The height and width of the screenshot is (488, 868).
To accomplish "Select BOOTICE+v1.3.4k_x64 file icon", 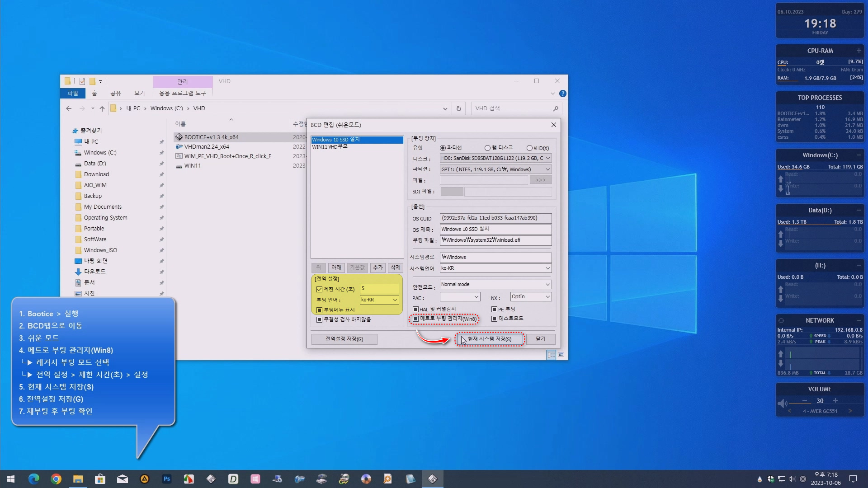I will click(179, 137).
